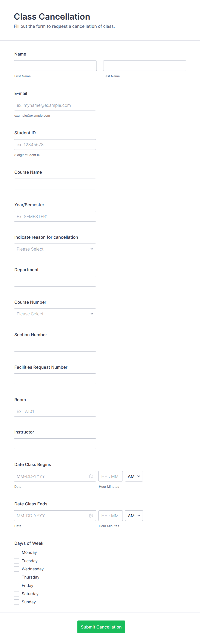
Task: Focus the First Name field
Action: (55, 66)
